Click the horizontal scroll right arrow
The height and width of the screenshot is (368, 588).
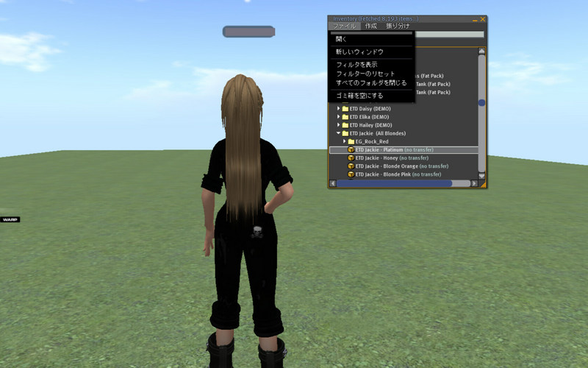click(x=474, y=183)
